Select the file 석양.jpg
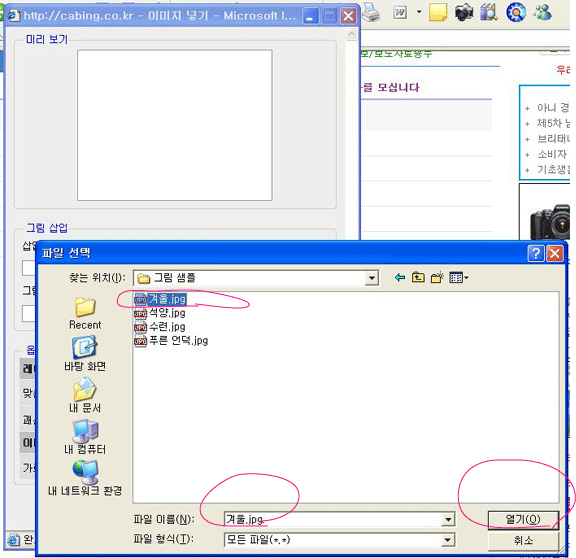This screenshot has width=576, height=558. (160, 313)
